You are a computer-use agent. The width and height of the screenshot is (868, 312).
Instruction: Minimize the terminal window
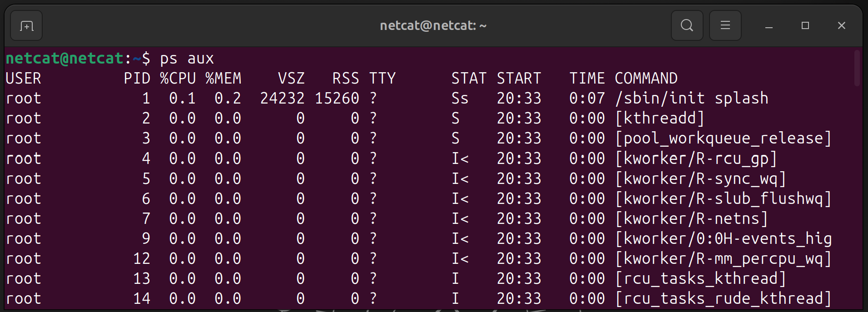tap(769, 26)
